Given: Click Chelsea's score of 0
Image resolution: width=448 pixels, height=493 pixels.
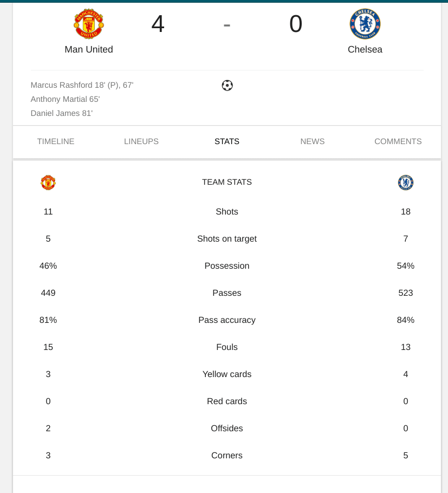Looking at the screenshot, I should point(296,24).
